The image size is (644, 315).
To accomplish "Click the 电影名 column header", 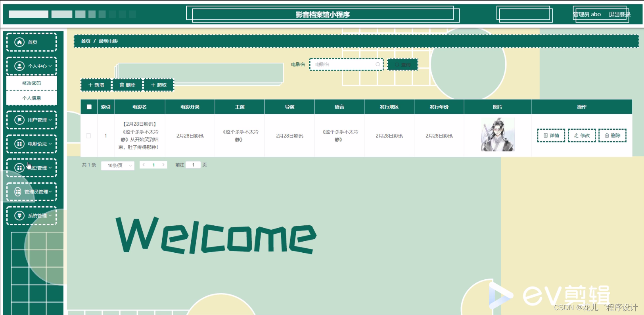I will point(140,107).
